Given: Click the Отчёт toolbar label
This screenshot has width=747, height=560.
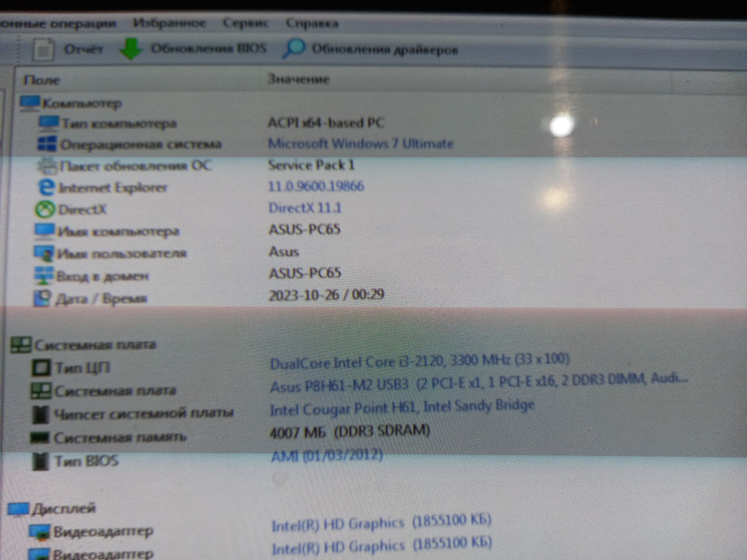Looking at the screenshot, I should point(83,49).
